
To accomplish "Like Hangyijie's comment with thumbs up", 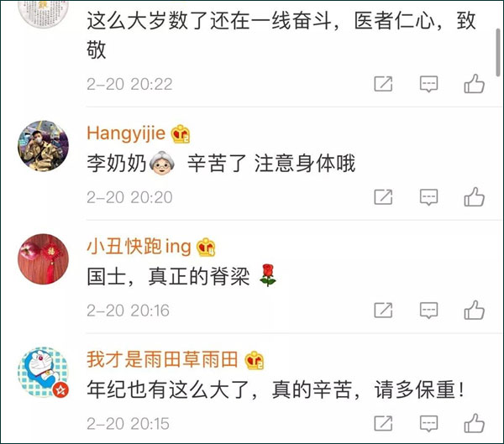I will click(x=474, y=196).
